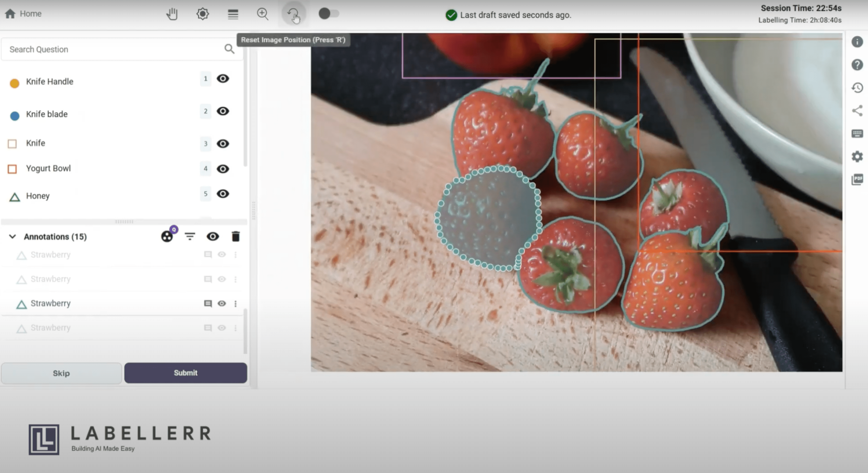
Task: Click the orange Knife Handle color dot
Action: (14, 83)
